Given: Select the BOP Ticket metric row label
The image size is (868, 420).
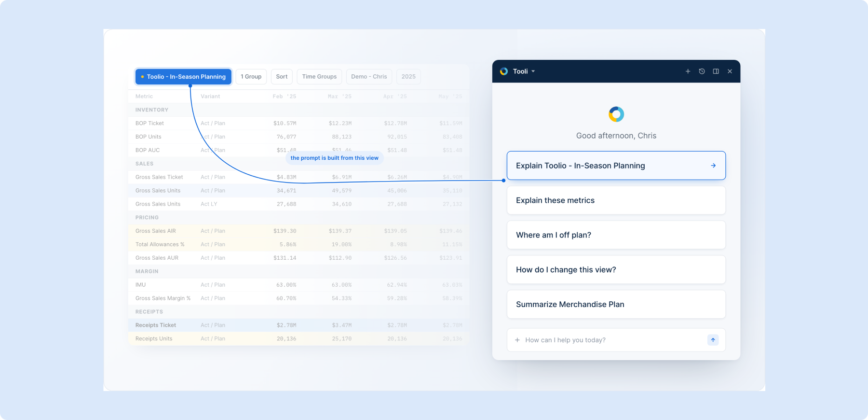Looking at the screenshot, I should click(x=149, y=124).
